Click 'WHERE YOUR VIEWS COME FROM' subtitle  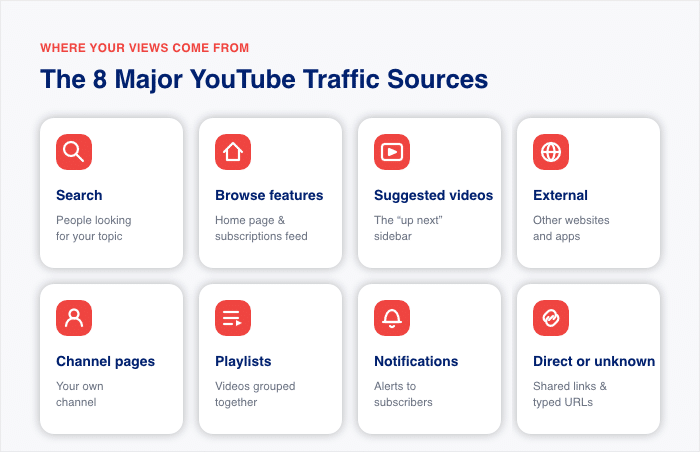coord(145,48)
